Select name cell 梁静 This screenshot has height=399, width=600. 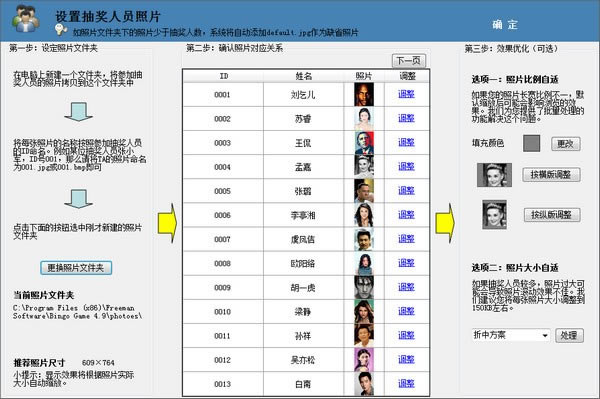pos(303,311)
